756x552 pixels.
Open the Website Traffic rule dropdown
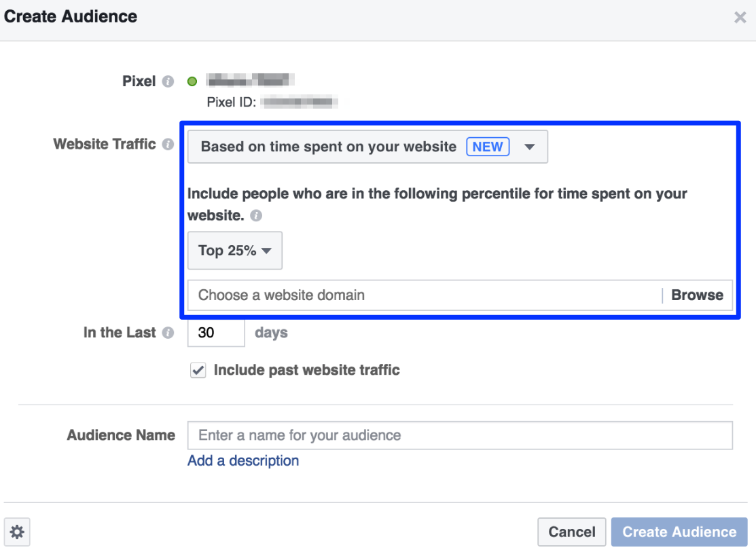tap(367, 147)
